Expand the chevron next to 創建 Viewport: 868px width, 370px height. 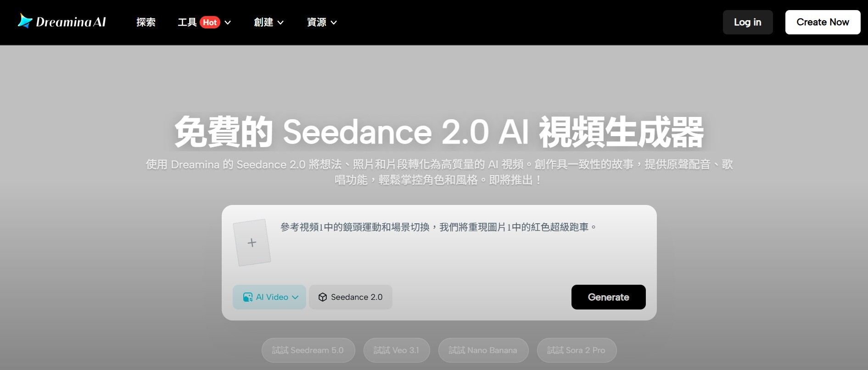pyautogui.click(x=280, y=22)
